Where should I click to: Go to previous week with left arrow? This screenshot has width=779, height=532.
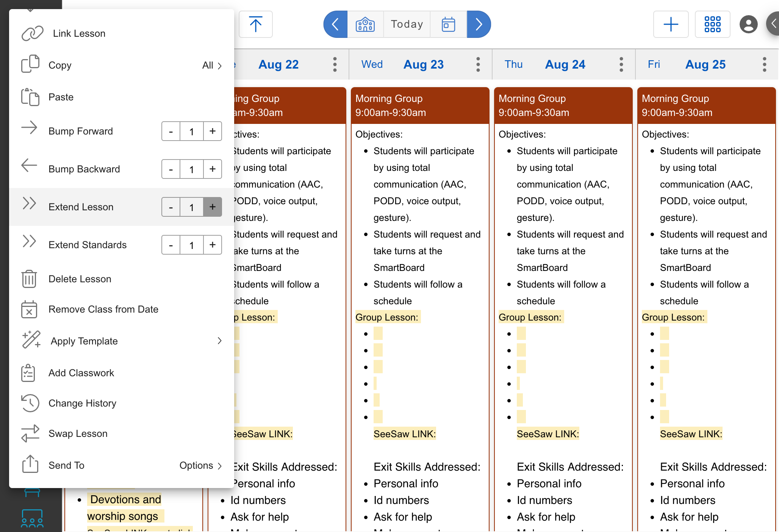(335, 24)
